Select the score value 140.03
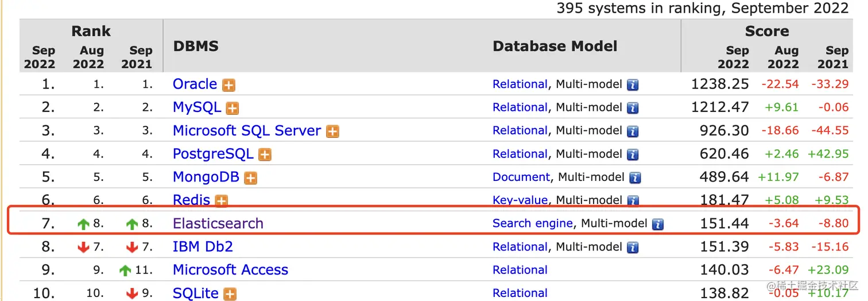The image size is (868, 301). (x=724, y=270)
